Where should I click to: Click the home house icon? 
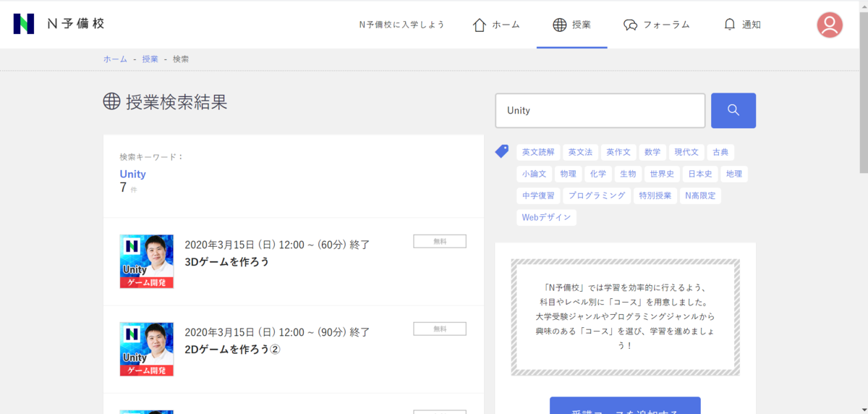point(479,25)
